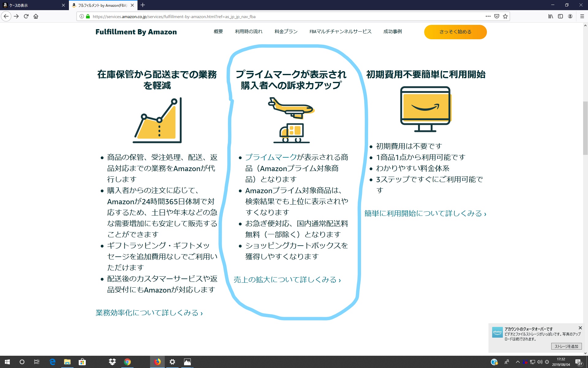Open the 利用時の流れ navigation item
This screenshot has height=368, width=588.
249,32
